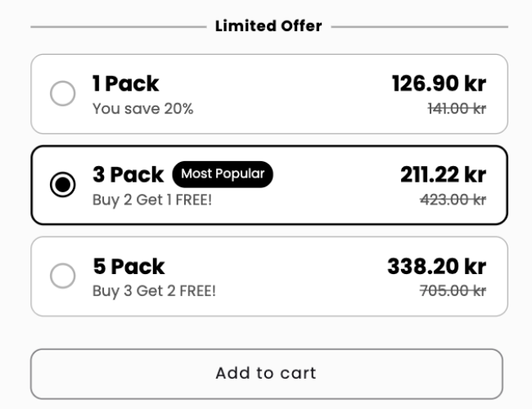Click the 1 Pack title text
The width and height of the screenshot is (532, 409).
click(125, 83)
